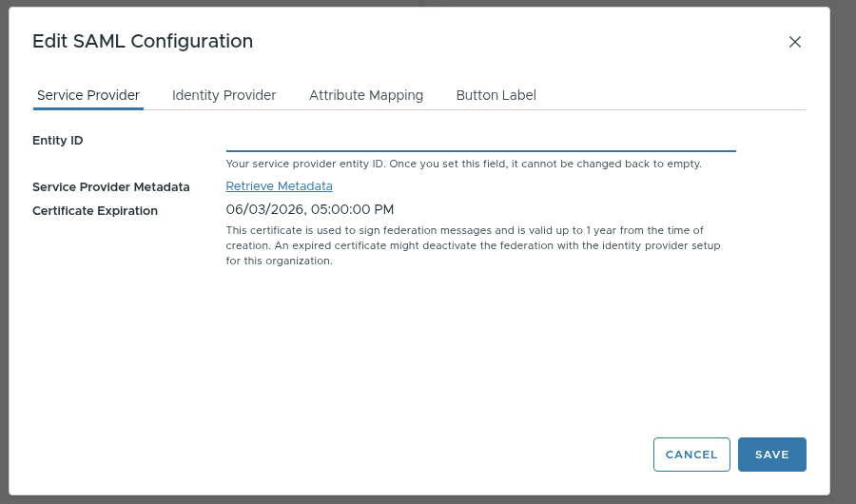
Task: Switch to the Service Provider tab
Action: point(88,95)
